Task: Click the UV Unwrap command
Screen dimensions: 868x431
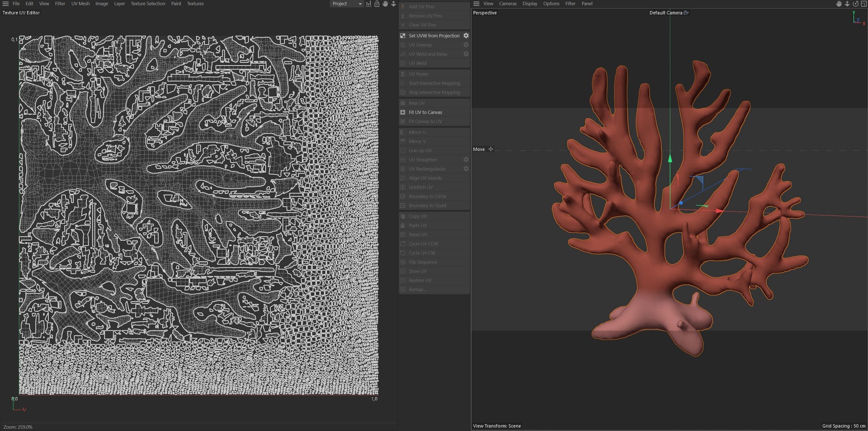Action: point(434,45)
